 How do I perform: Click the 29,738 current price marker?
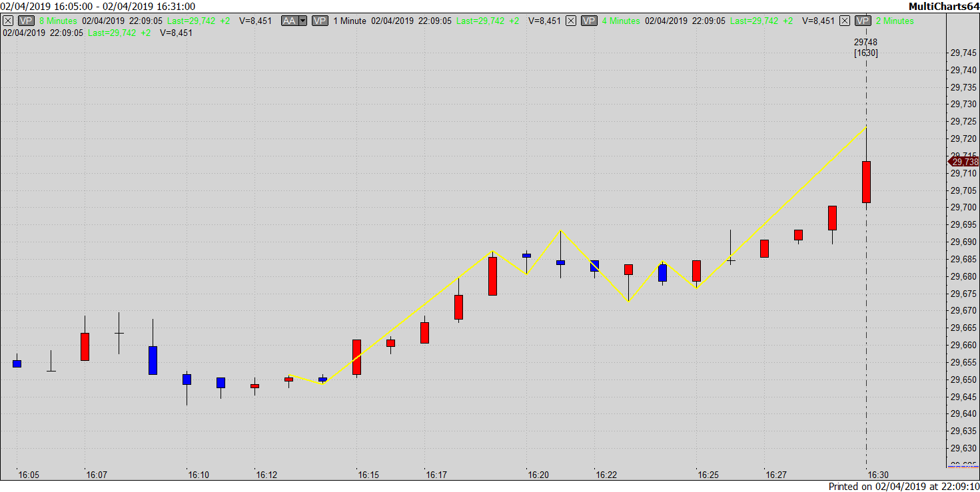[963, 162]
